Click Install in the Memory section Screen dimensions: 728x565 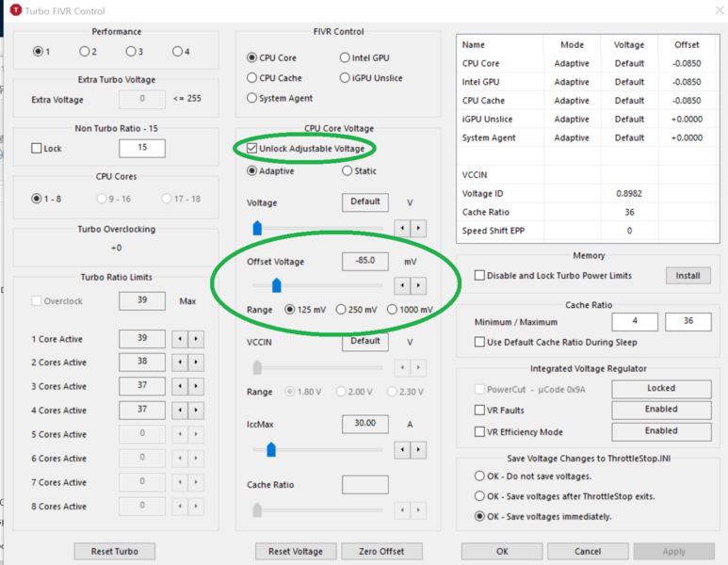tap(688, 275)
